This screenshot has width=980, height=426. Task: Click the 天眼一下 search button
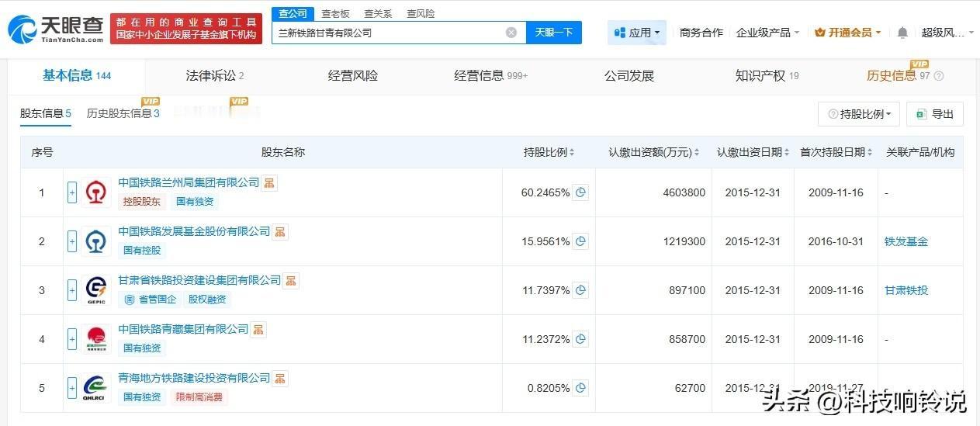coord(554,33)
